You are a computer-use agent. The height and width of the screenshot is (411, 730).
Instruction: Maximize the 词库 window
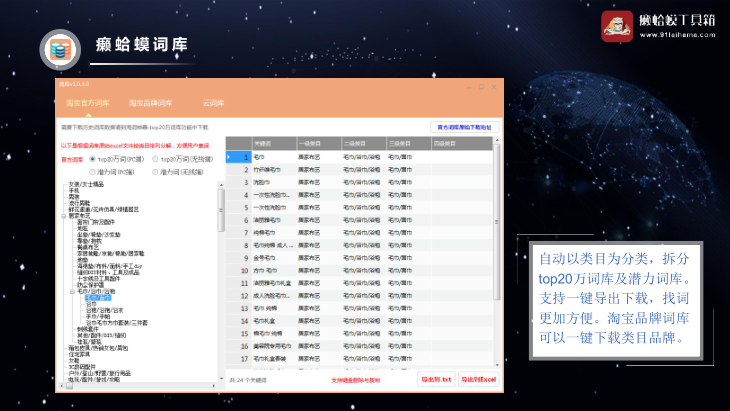tap(481, 87)
